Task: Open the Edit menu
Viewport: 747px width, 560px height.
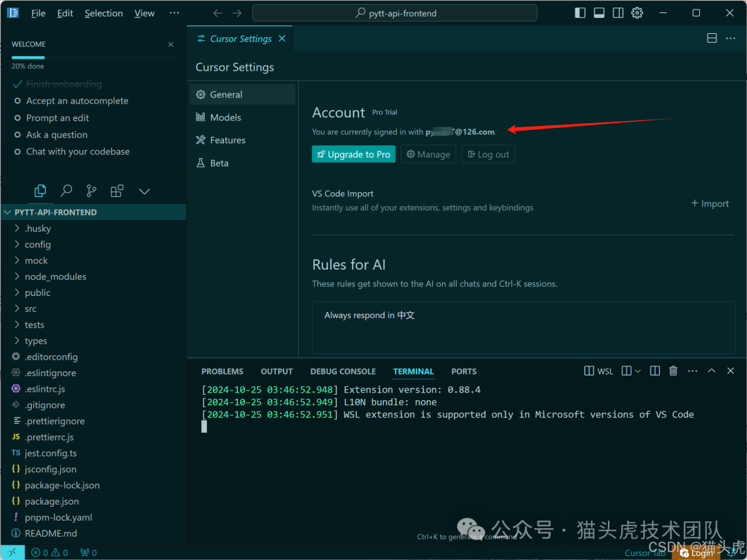Action: coord(65,13)
